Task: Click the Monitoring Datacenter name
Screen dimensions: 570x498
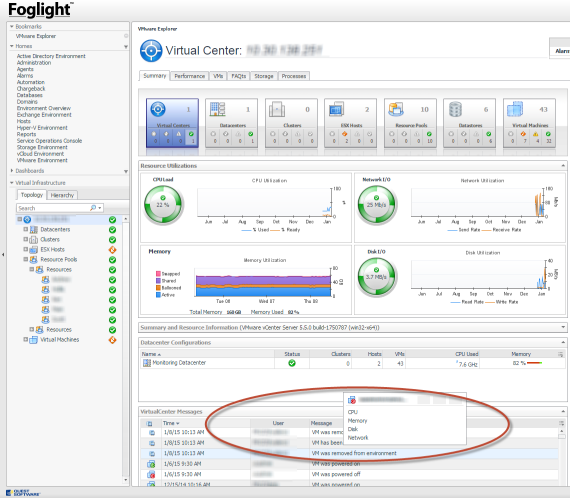Action: [x=179, y=363]
